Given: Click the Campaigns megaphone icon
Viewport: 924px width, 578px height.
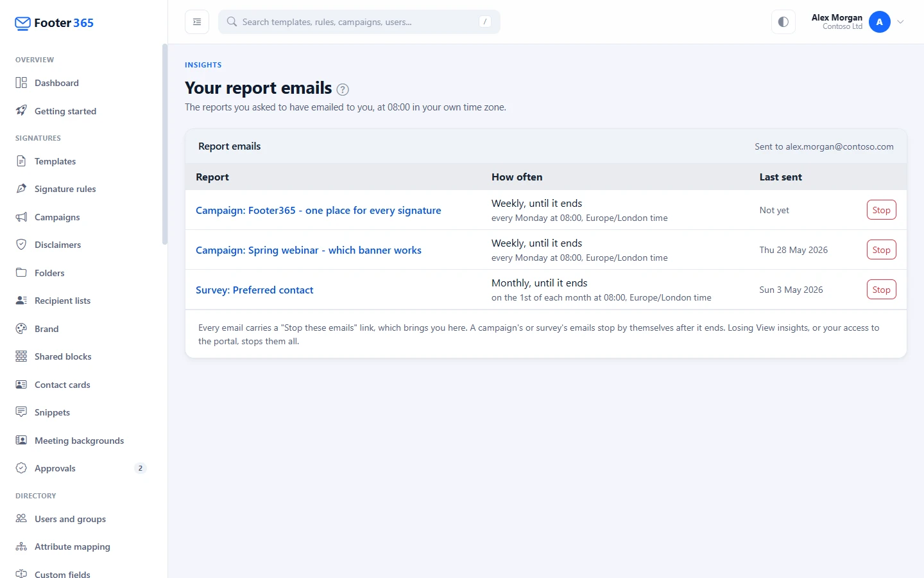Looking at the screenshot, I should (21, 217).
